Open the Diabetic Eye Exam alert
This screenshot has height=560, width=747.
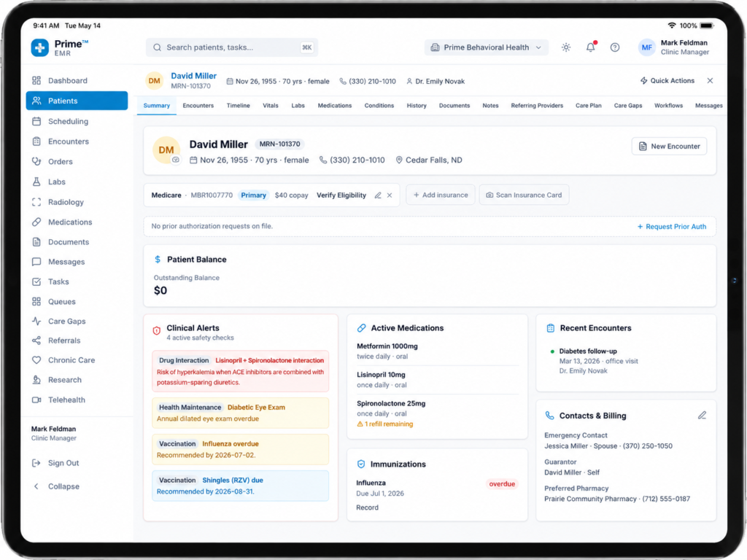(241, 413)
